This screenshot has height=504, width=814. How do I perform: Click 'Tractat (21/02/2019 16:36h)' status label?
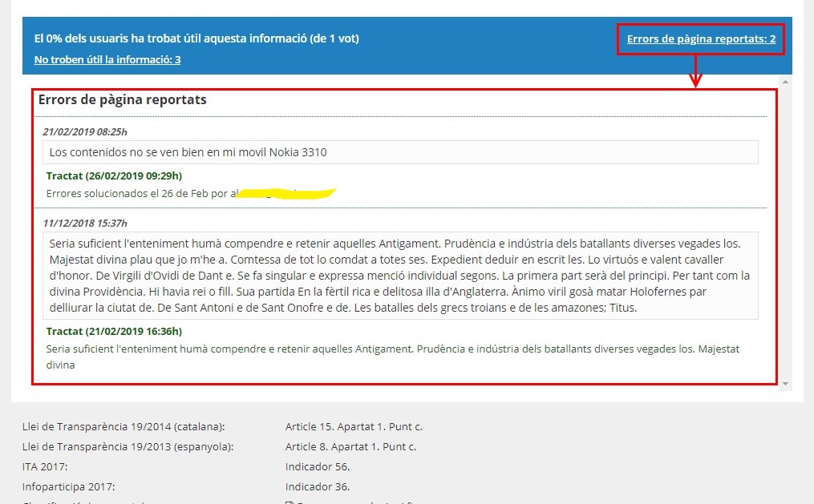click(x=114, y=331)
